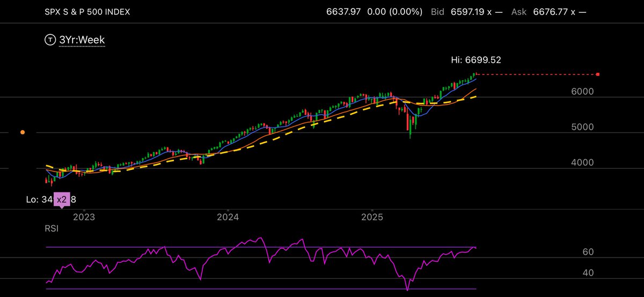Click the T icon beside 3Yr:Week

(50, 40)
